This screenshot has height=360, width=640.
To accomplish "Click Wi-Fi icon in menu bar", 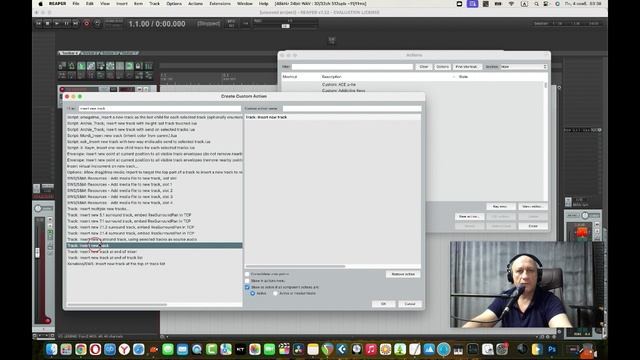I will [x=511, y=4].
